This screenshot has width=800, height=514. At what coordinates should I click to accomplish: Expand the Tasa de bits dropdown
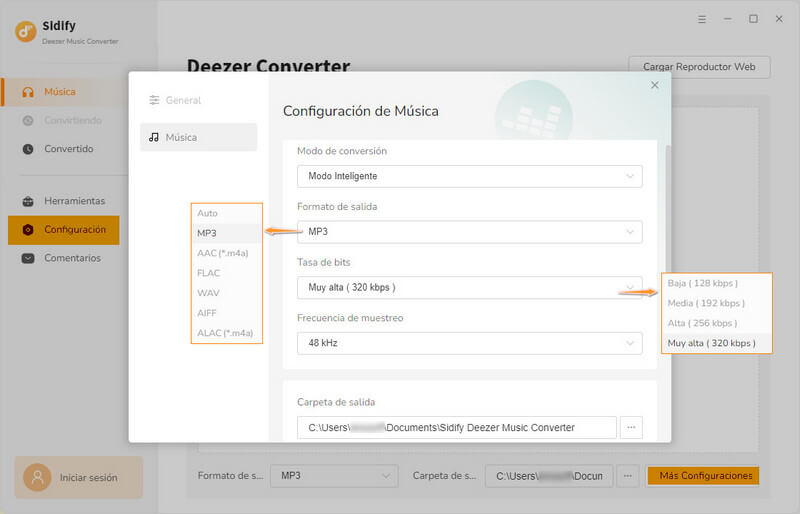(x=469, y=287)
